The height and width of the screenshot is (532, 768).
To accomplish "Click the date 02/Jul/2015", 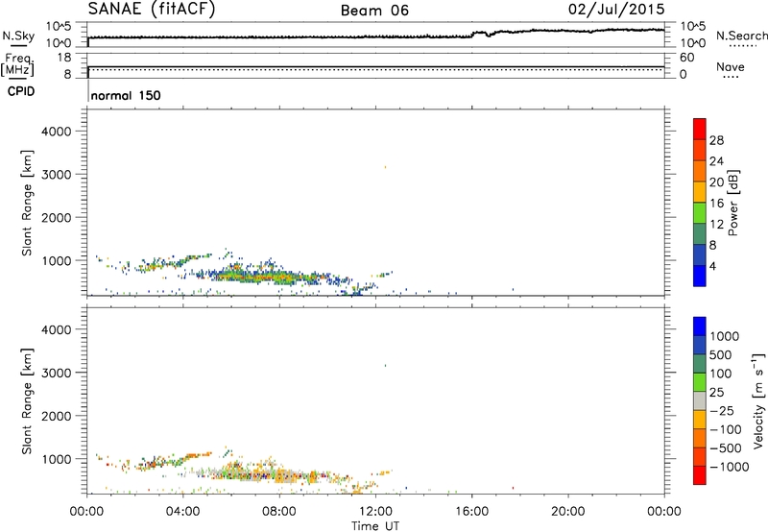I will pyautogui.click(x=616, y=10).
